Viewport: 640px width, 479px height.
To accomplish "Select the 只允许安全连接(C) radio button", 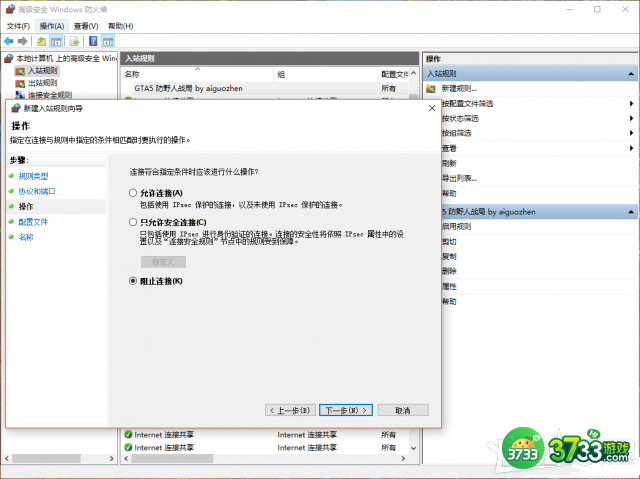I will [x=133, y=222].
